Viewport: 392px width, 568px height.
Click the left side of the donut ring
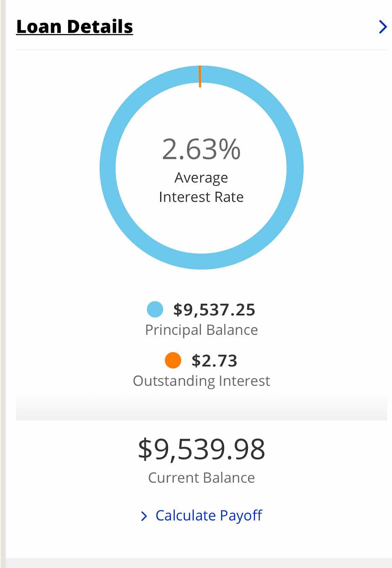(108, 168)
